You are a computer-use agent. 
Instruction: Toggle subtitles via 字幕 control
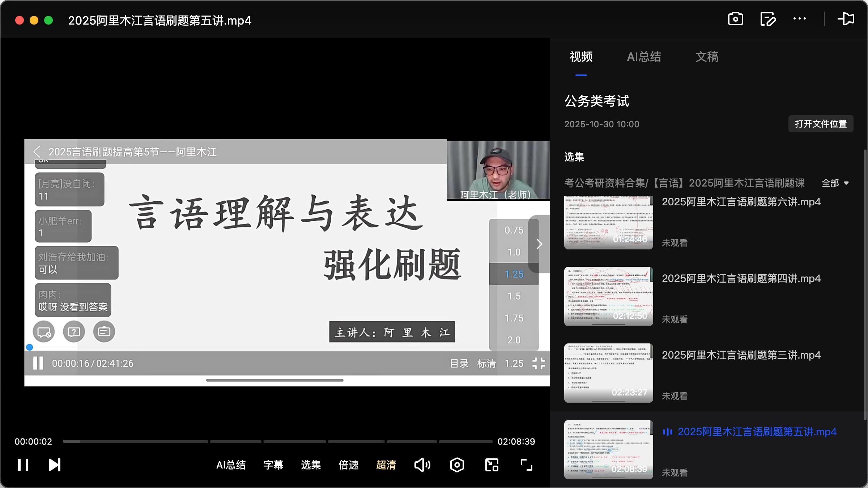[x=273, y=465]
